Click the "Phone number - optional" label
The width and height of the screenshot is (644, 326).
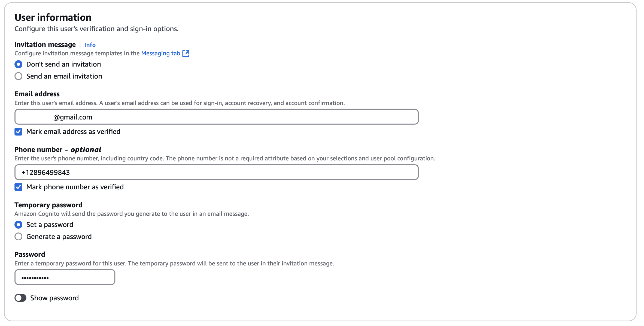[x=58, y=149]
